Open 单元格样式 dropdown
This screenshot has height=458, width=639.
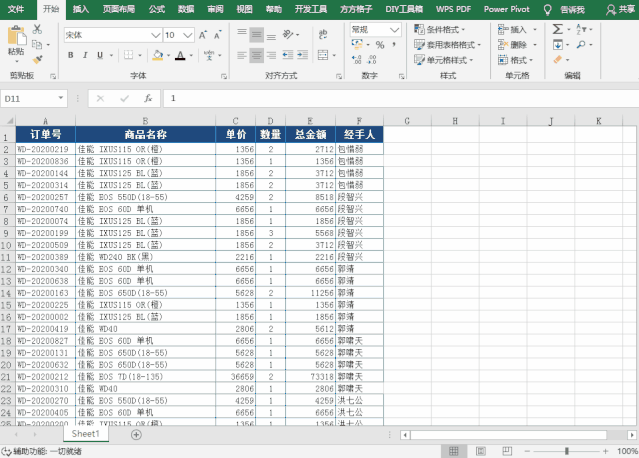(x=443, y=60)
